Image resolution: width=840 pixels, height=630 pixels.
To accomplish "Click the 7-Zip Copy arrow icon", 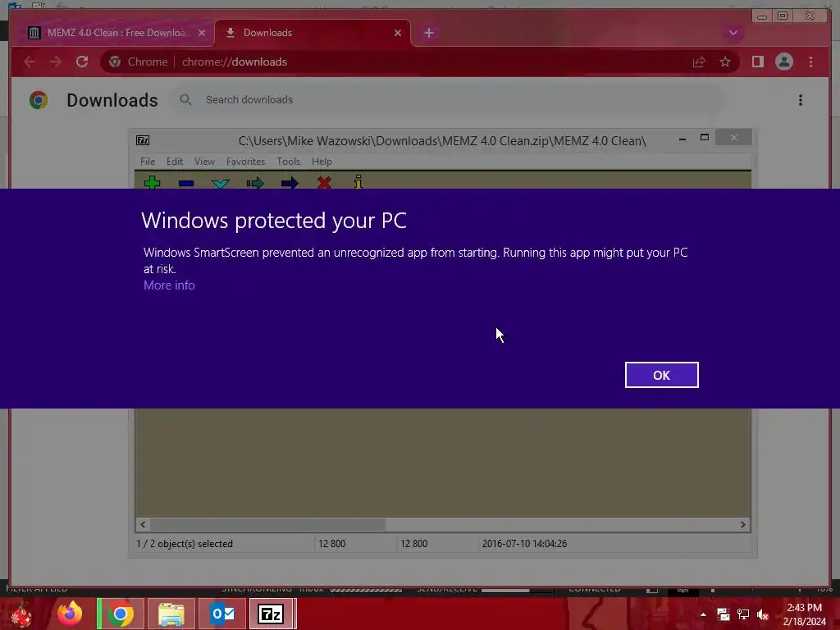I will click(255, 183).
